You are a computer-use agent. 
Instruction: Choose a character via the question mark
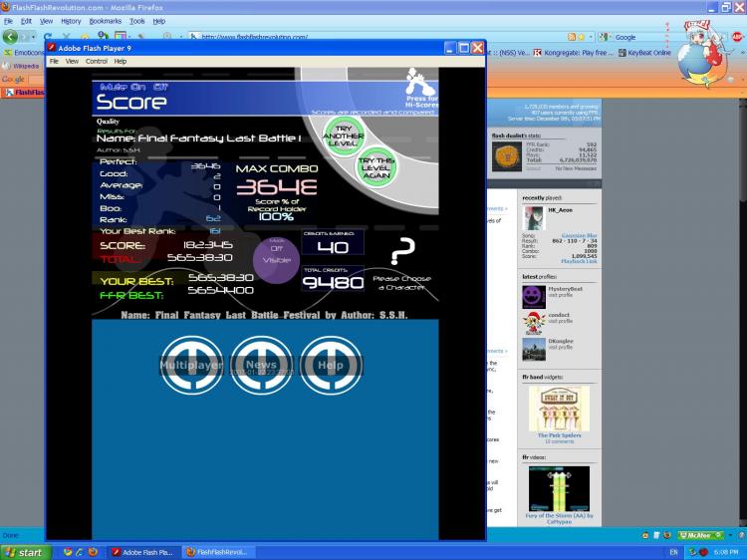(x=402, y=252)
